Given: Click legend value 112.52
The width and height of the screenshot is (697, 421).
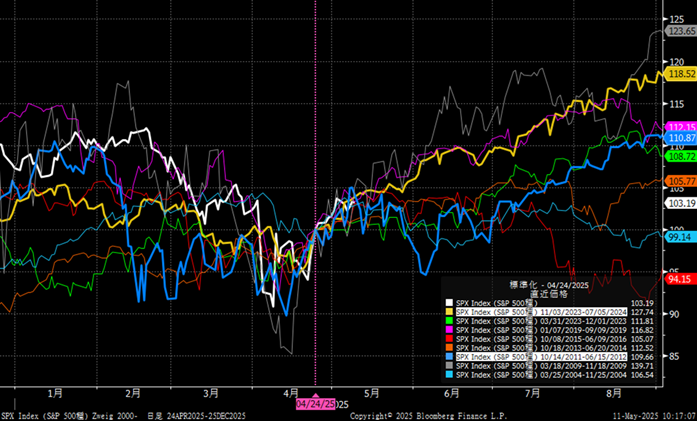Looking at the screenshot, I should pyautogui.click(x=642, y=348).
